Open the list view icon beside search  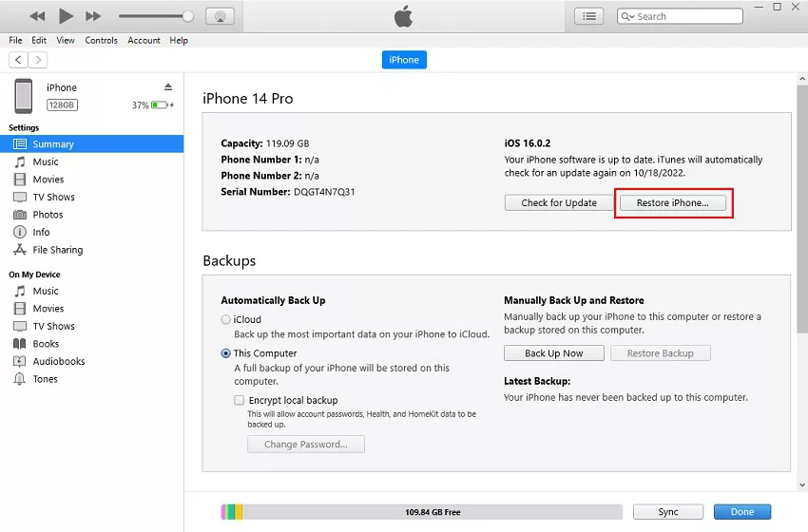[x=589, y=16]
